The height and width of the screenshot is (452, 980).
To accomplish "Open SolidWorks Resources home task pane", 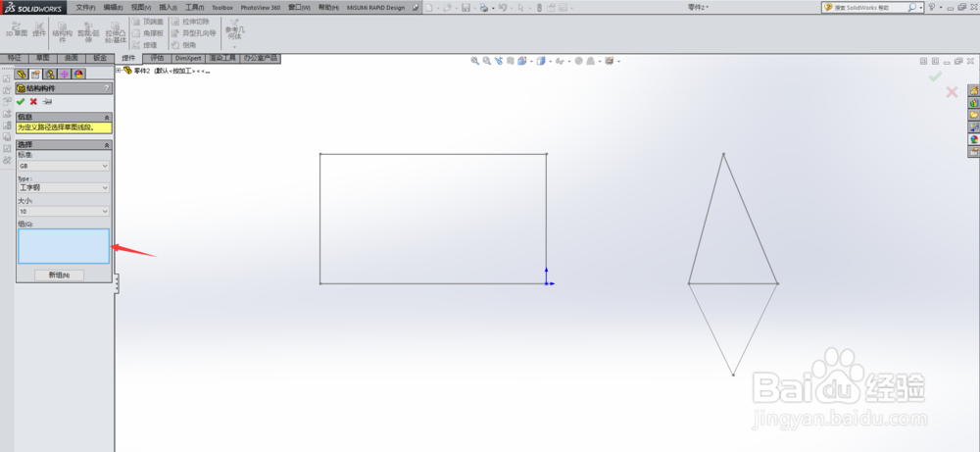I will (x=974, y=90).
